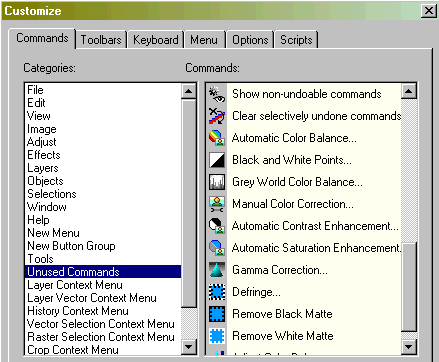Select the Help category
Screen dimensions: 439x362
[x=103, y=220]
